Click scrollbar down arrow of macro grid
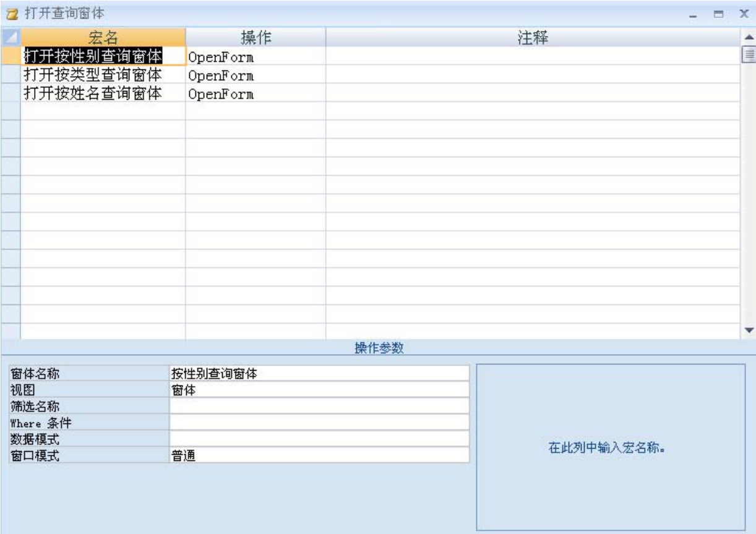The height and width of the screenshot is (534, 756). click(749, 330)
